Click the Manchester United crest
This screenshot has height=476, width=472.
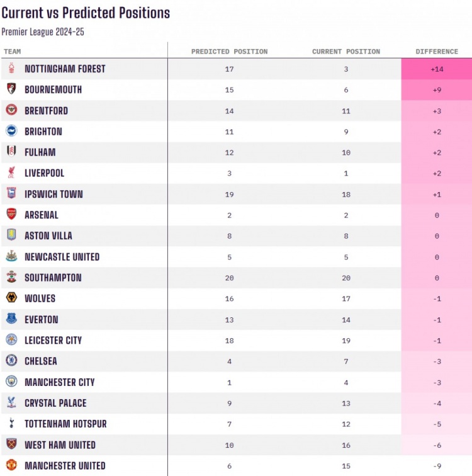coord(11,465)
